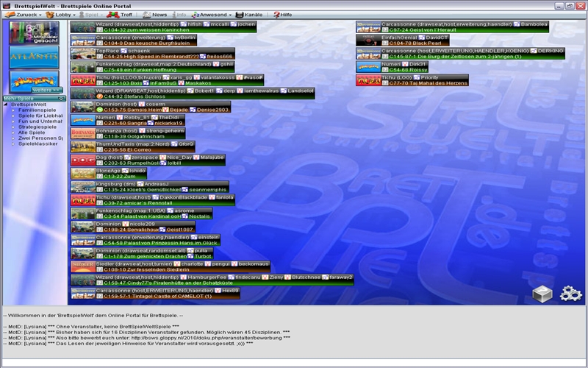Click the weitere >> button

click(x=47, y=90)
